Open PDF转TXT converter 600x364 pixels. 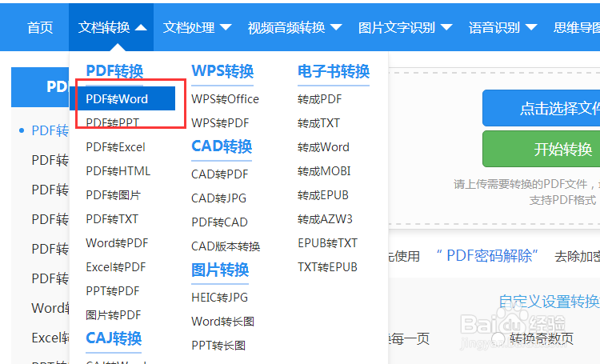click(112, 219)
